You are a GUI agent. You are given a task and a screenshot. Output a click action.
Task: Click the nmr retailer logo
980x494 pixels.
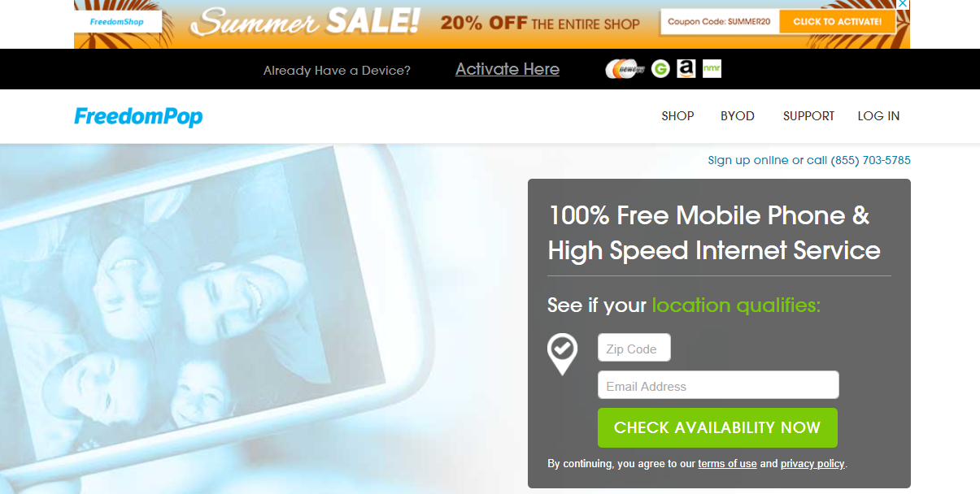(712, 69)
